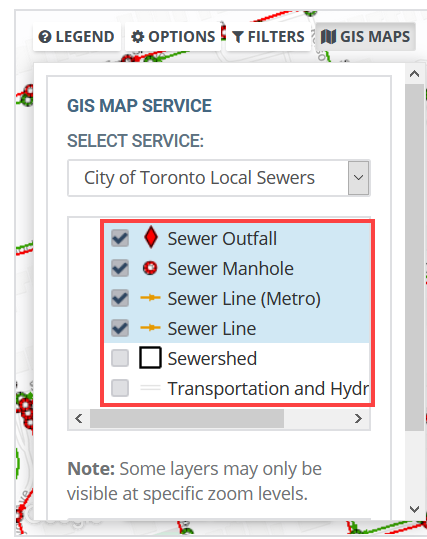Screen dimensions: 427x539
Task: Click the Filters funnel icon
Action: (x=238, y=37)
